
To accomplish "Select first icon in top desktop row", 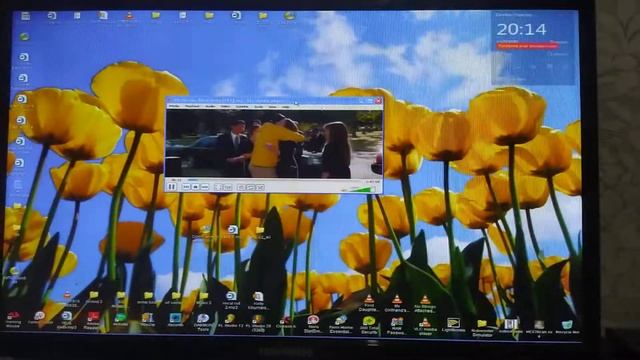I will tap(25, 16).
